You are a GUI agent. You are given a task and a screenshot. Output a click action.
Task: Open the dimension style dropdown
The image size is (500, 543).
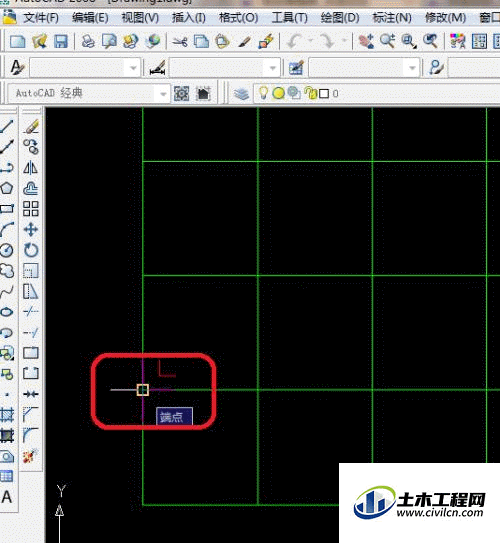coord(273,68)
